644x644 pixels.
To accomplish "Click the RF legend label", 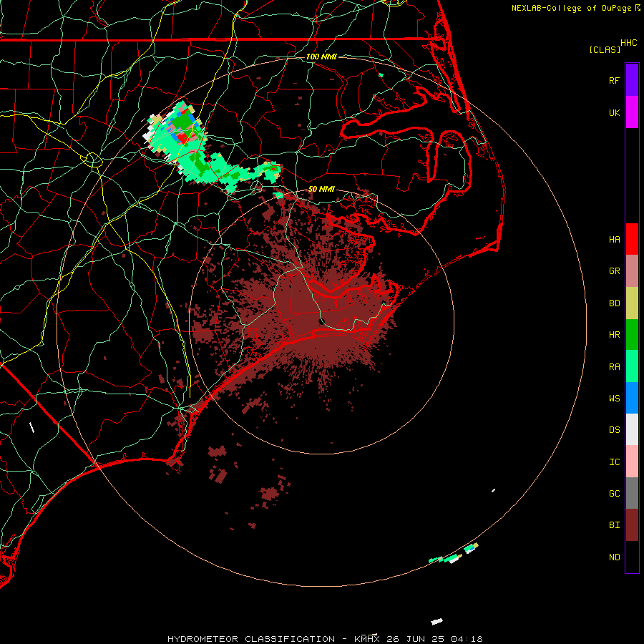I will tap(614, 80).
